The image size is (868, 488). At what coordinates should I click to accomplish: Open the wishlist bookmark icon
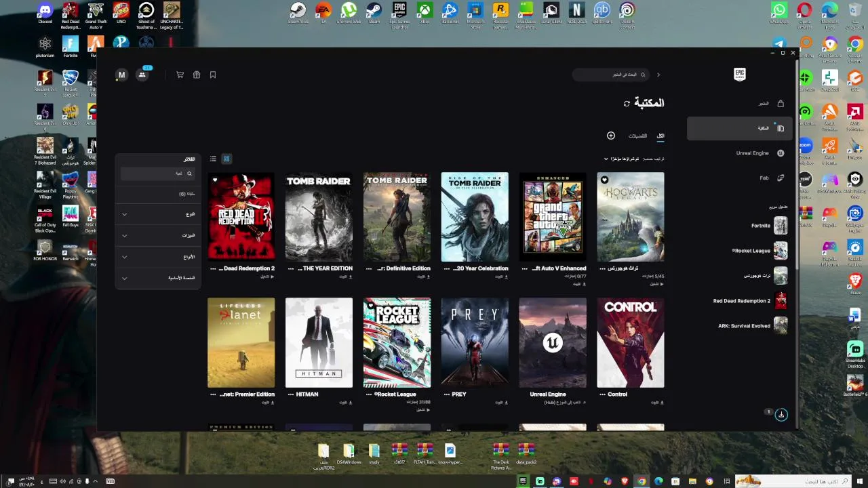click(213, 75)
